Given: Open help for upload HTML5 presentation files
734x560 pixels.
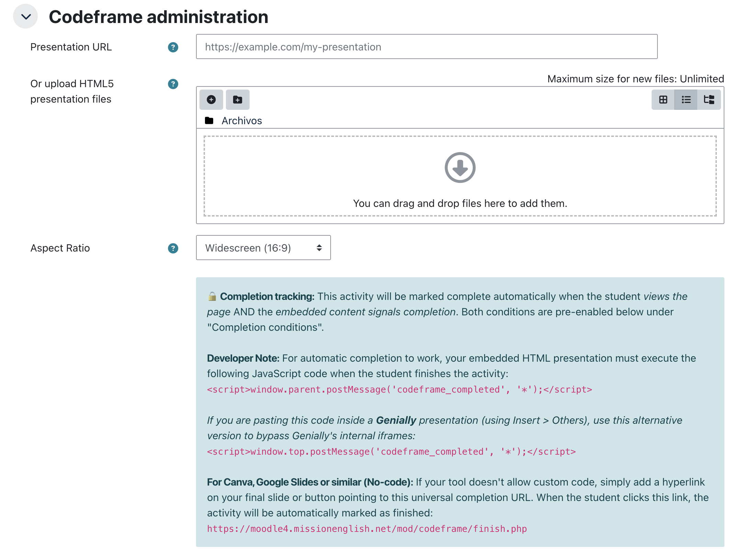Looking at the screenshot, I should coord(173,84).
